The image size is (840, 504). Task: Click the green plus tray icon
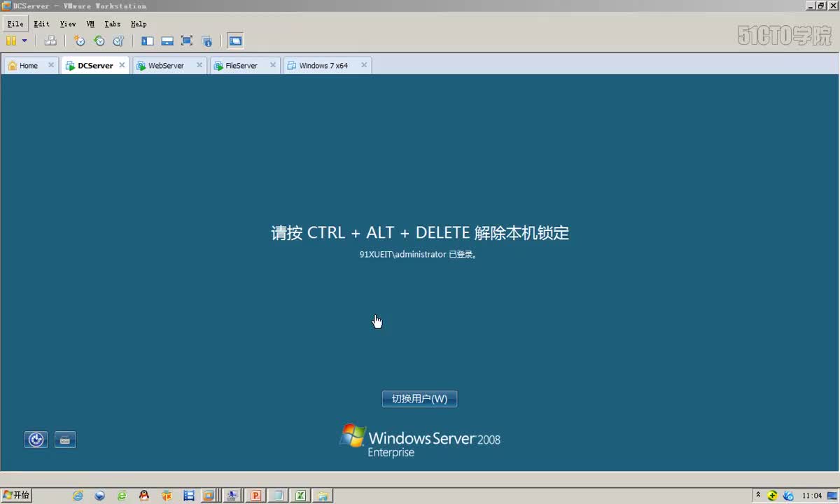[x=773, y=496]
